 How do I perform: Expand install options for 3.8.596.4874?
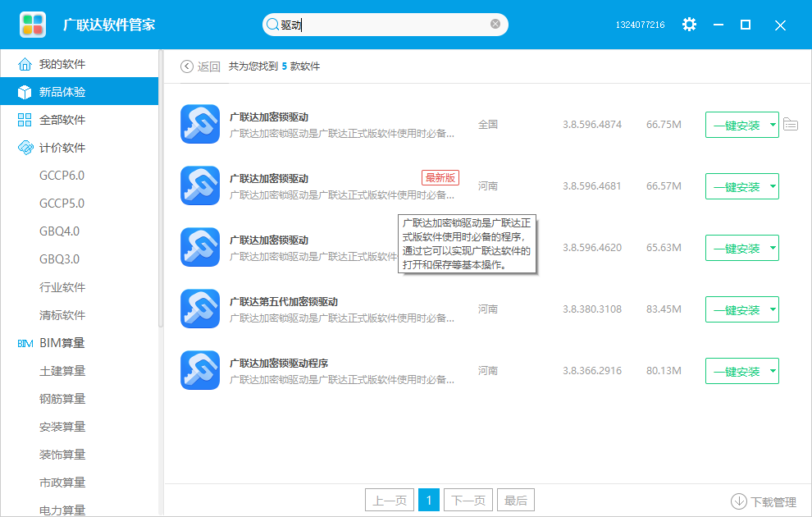[773, 125]
